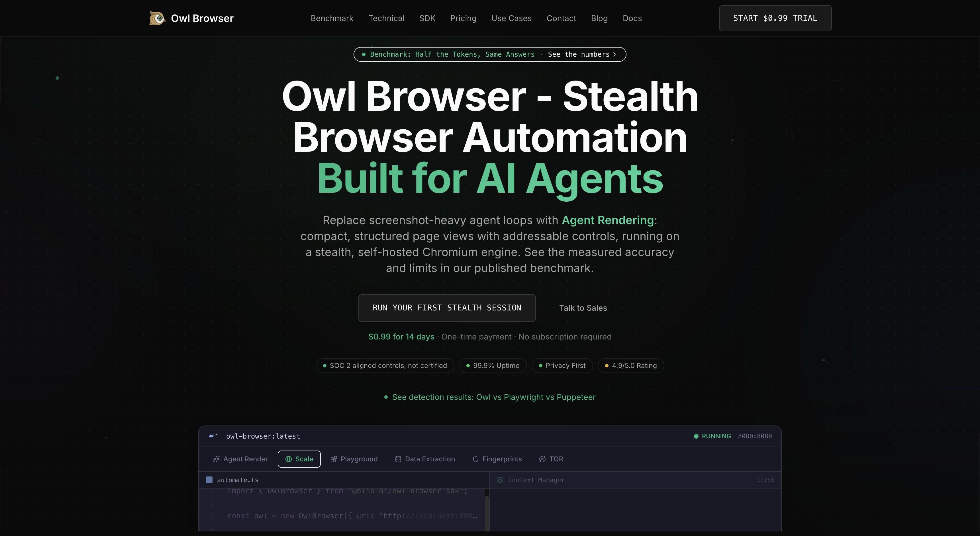The height and width of the screenshot is (536, 980).
Task: Click the SOC 2 aligned controls badge
Action: click(x=385, y=366)
